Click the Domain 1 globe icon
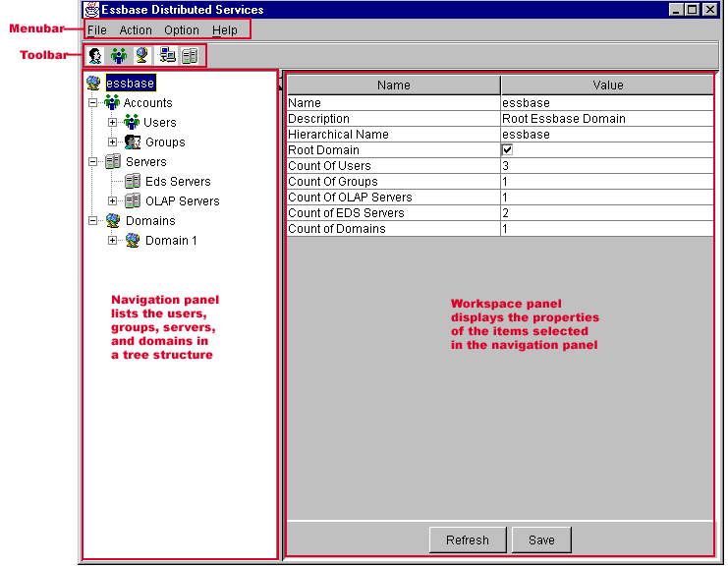Image resolution: width=728 pixels, height=568 pixels. 133,240
